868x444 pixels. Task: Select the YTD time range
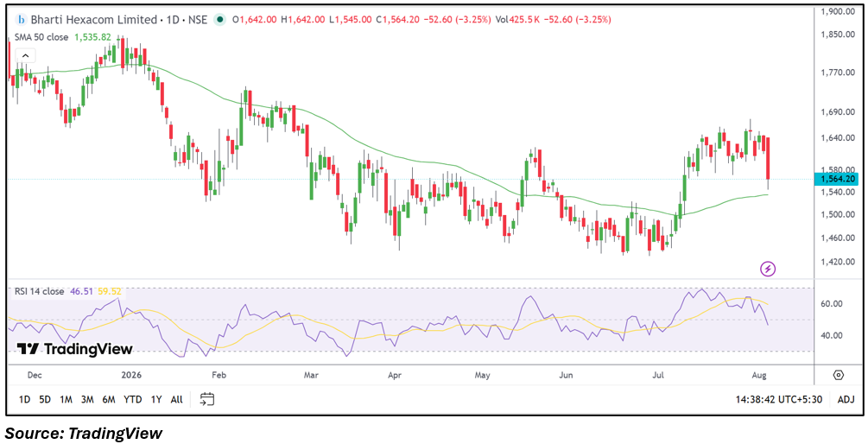132,399
